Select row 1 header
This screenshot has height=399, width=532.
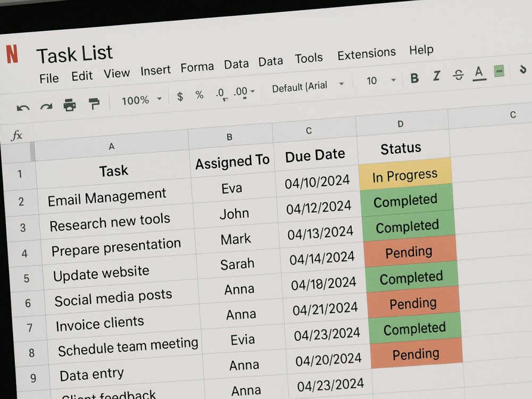click(20, 174)
